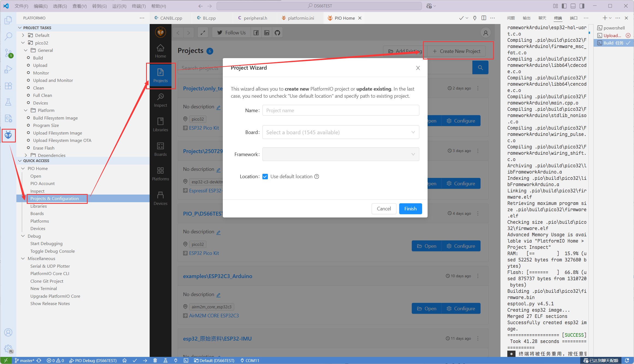Open the Devices section in PIO Home sidebar
Image resolution: width=634 pixels, height=364 pixels.
pyautogui.click(x=160, y=198)
